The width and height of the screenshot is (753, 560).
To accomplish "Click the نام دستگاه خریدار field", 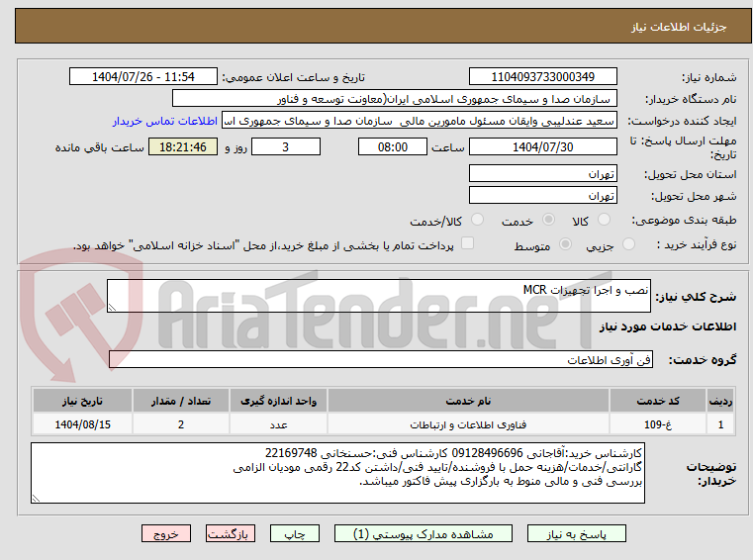I will click(394, 99).
